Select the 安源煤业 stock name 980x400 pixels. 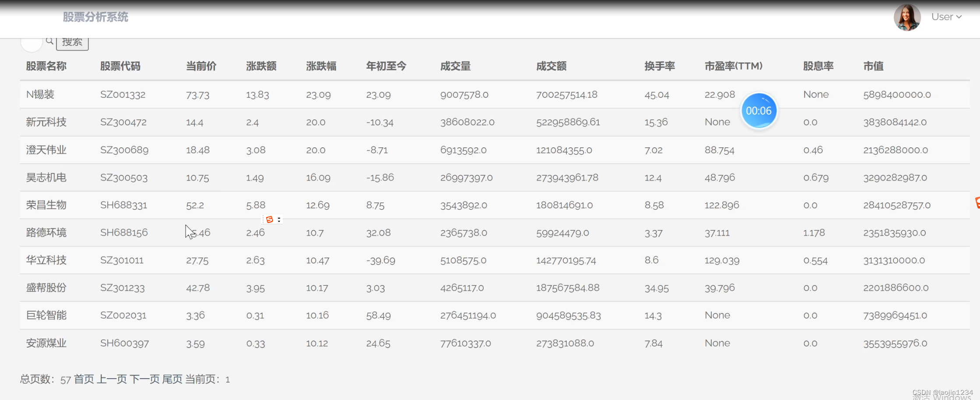click(46, 343)
